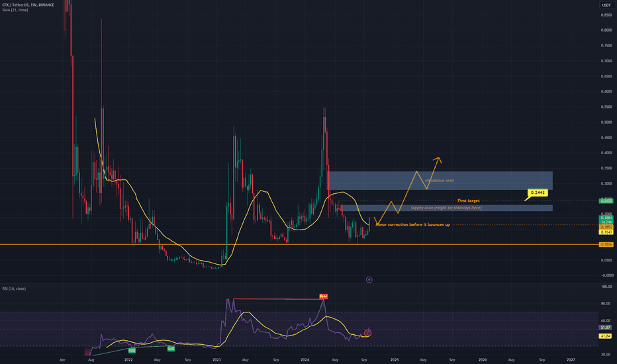617x364 pixels.
Task: Click Aug on the time axis
Action: coord(91,359)
